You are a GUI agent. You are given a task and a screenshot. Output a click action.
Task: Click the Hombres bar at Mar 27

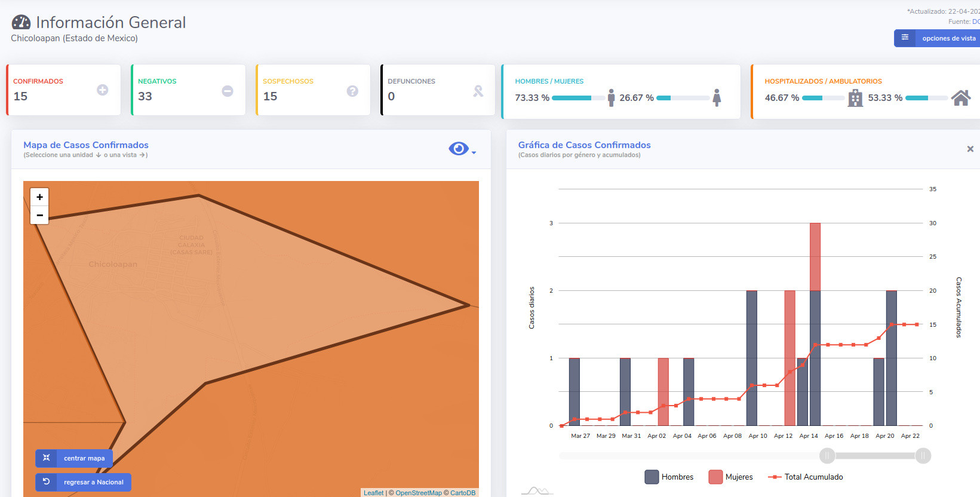pyautogui.click(x=575, y=392)
